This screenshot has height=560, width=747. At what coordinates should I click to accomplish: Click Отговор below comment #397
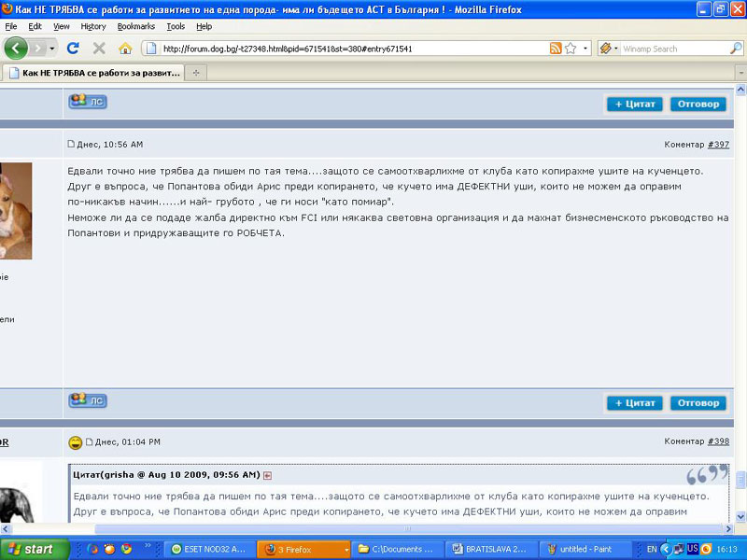click(698, 403)
